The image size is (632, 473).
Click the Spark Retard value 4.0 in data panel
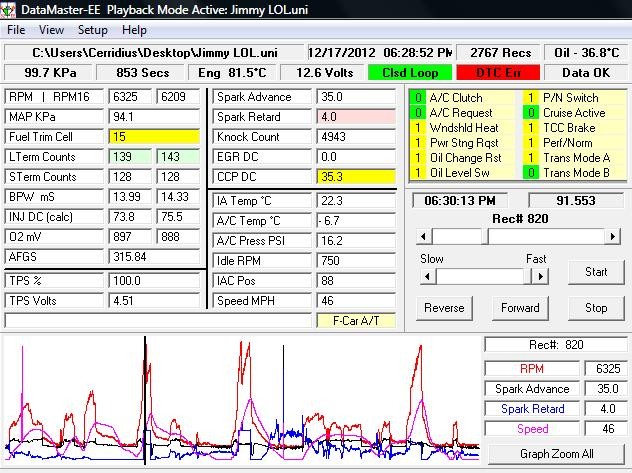356,117
